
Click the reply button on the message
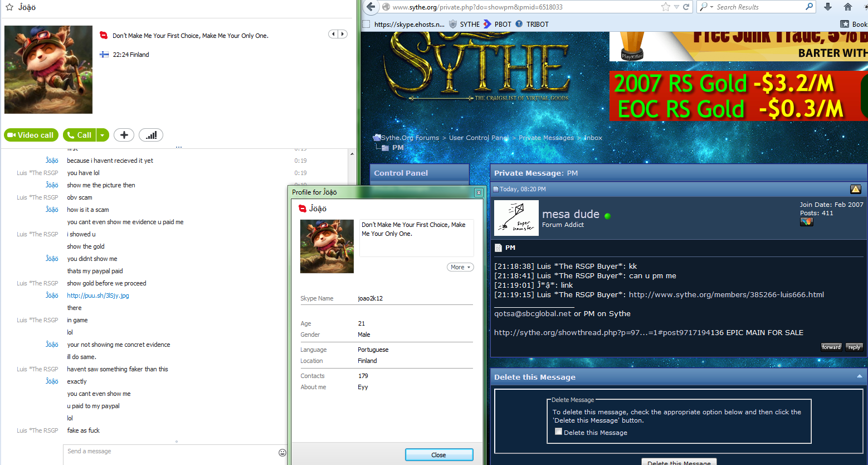pyautogui.click(x=854, y=347)
